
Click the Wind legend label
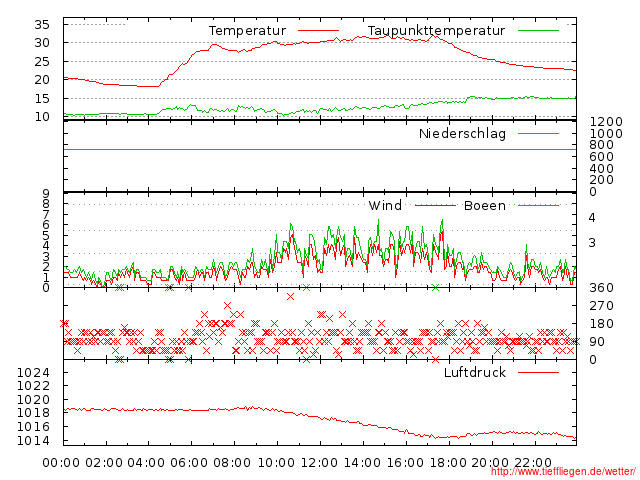[x=385, y=205]
